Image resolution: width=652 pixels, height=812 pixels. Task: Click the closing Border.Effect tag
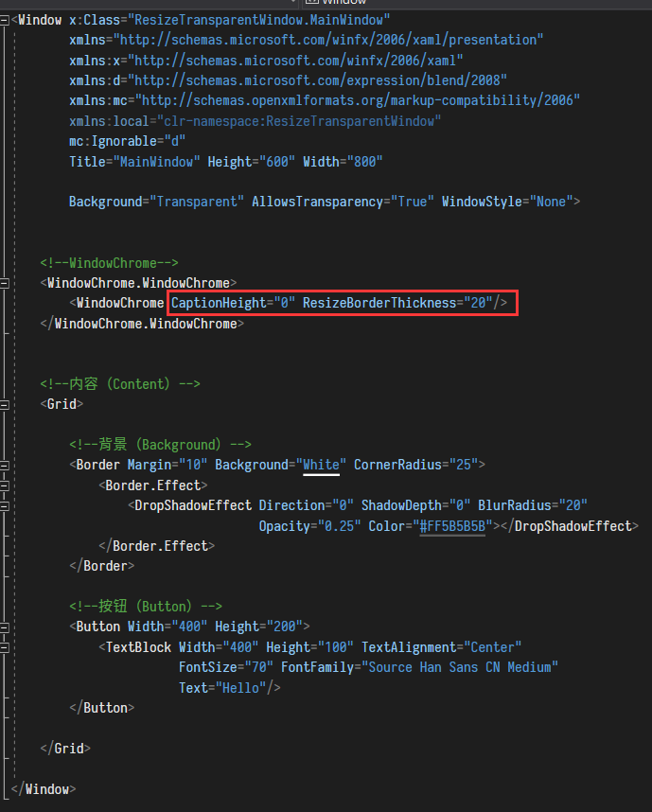click(x=157, y=546)
